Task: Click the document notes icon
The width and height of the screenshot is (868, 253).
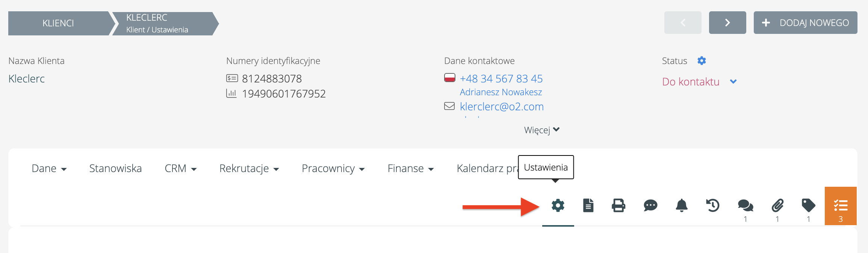Action: (x=588, y=206)
